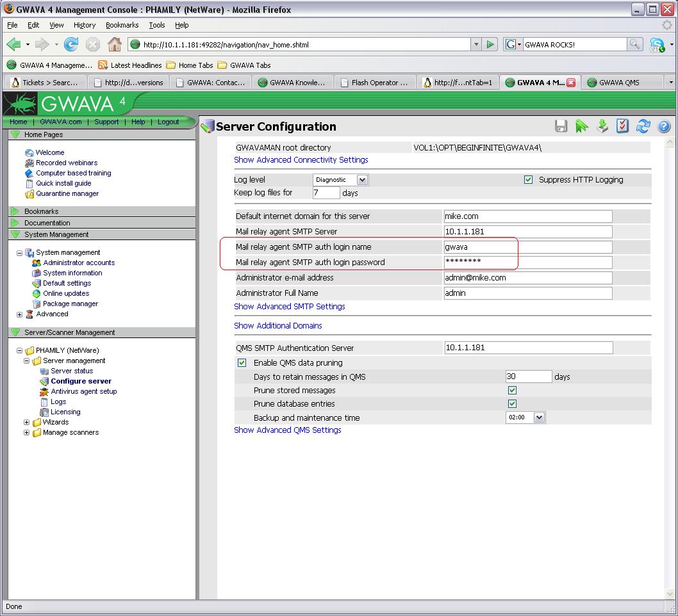
Task: Click the Days to retain messages field
Action: 529,377
